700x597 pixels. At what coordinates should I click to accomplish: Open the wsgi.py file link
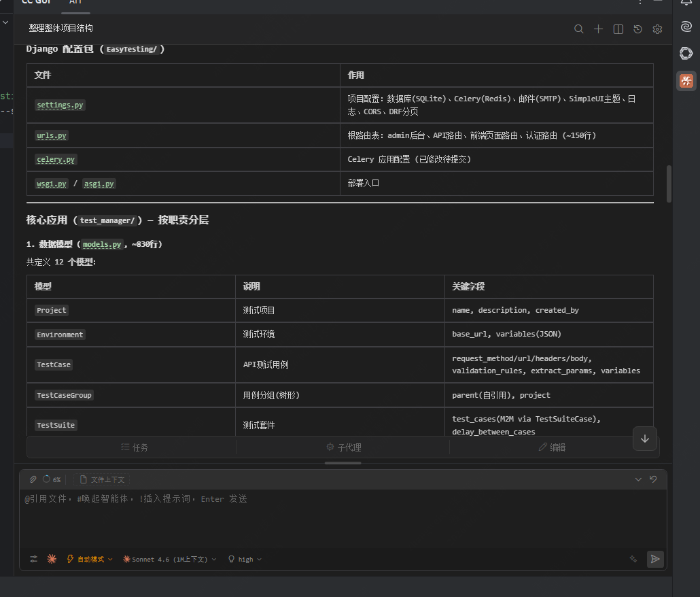coord(52,184)
